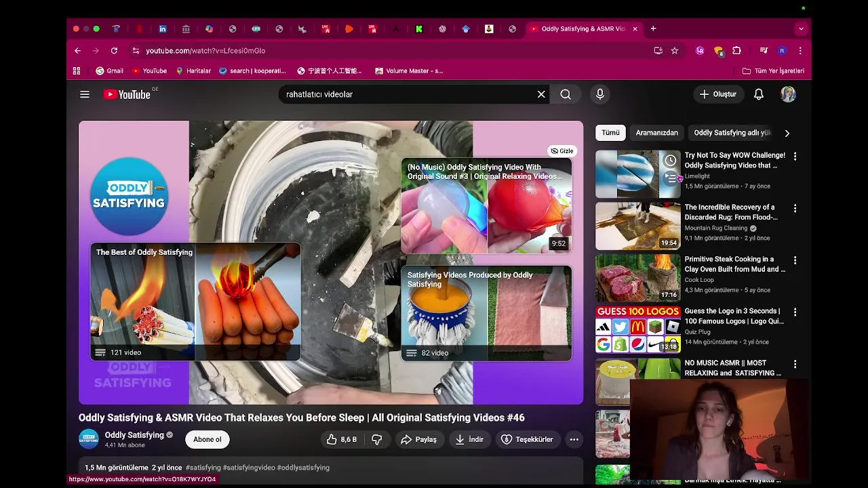The height and width of the screenshot is (488, 868).
Task: Open options for Guess the Logo video
Action: [x=795, y=312]
